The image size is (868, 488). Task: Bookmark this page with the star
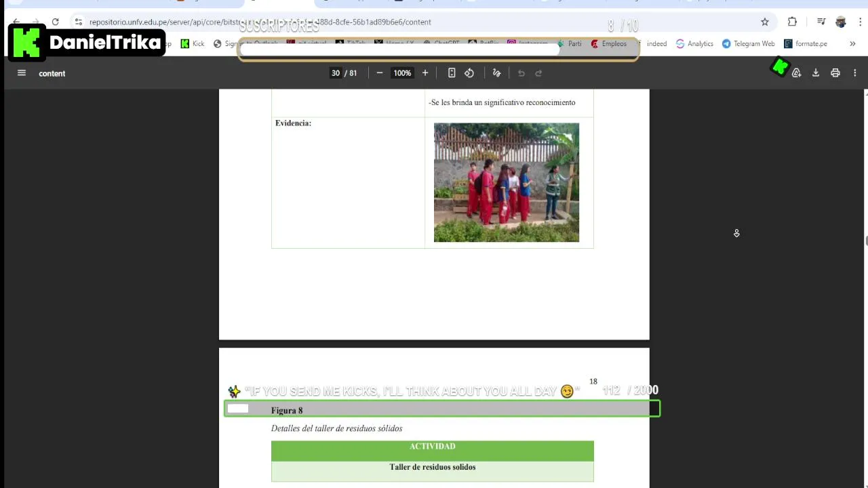coord(765,22)
